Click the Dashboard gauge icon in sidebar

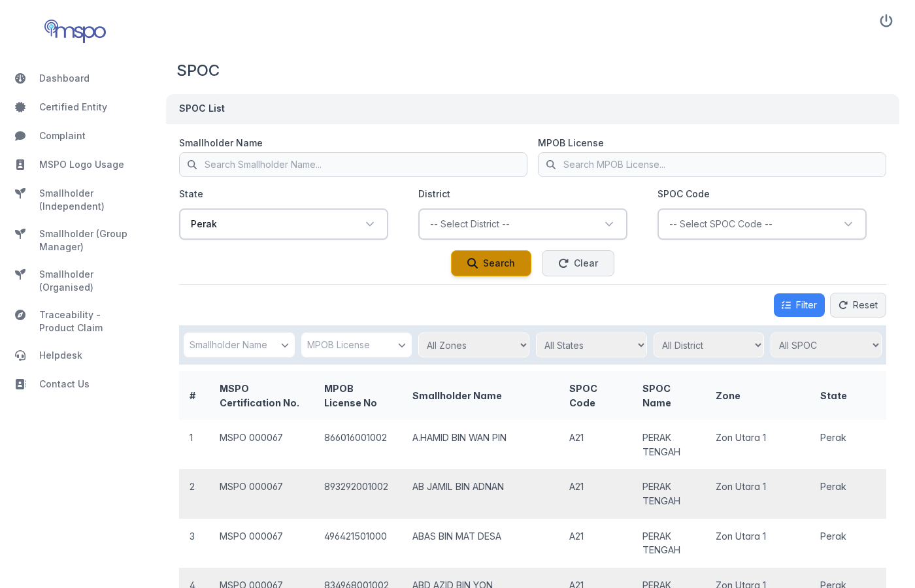click(20, 78)
